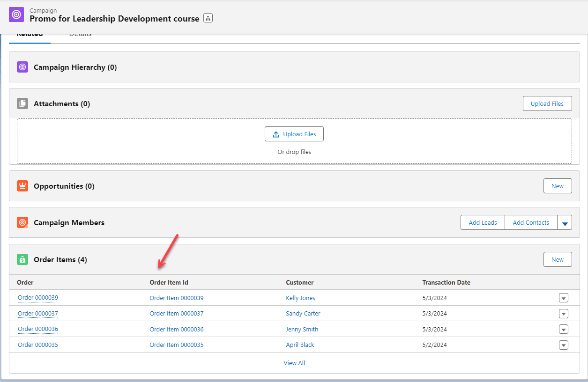Open the campaign hierarchy view icon
This screenshot has width=588, height=382.
208,18
